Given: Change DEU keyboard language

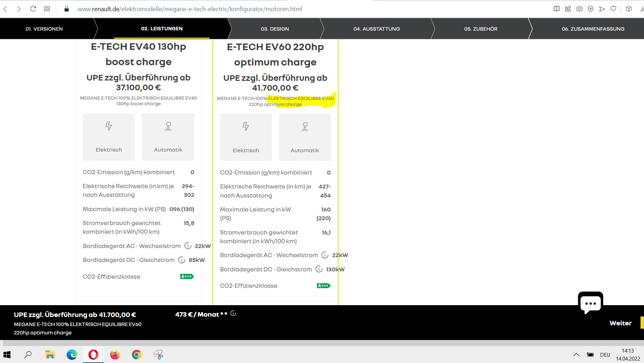Looking at the screenshot, I should 605,355.
